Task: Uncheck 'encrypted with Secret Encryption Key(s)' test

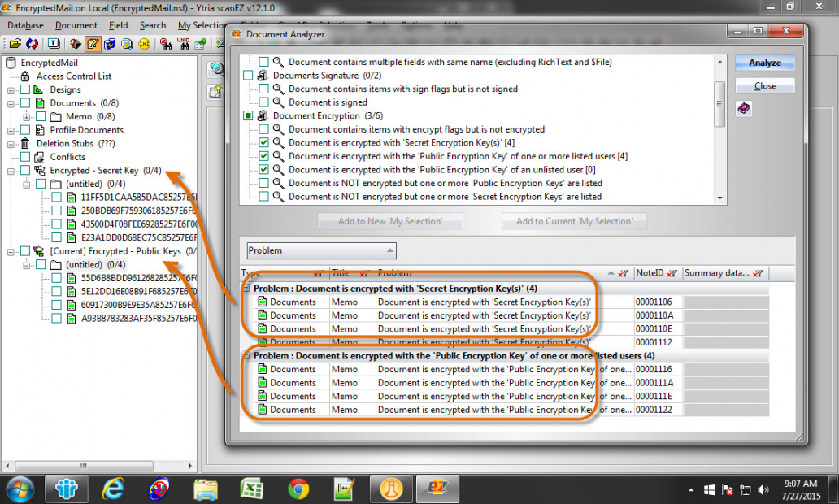Action: pos(263,142)
